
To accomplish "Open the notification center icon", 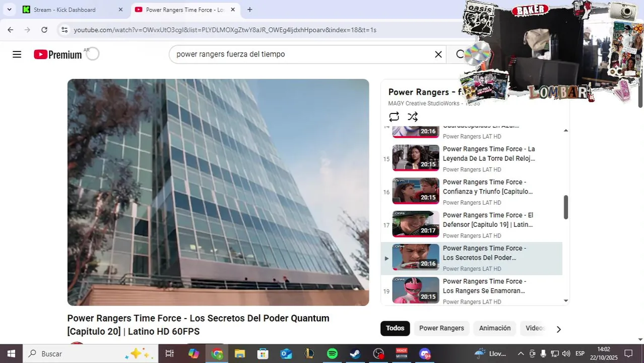I will 628,353.
